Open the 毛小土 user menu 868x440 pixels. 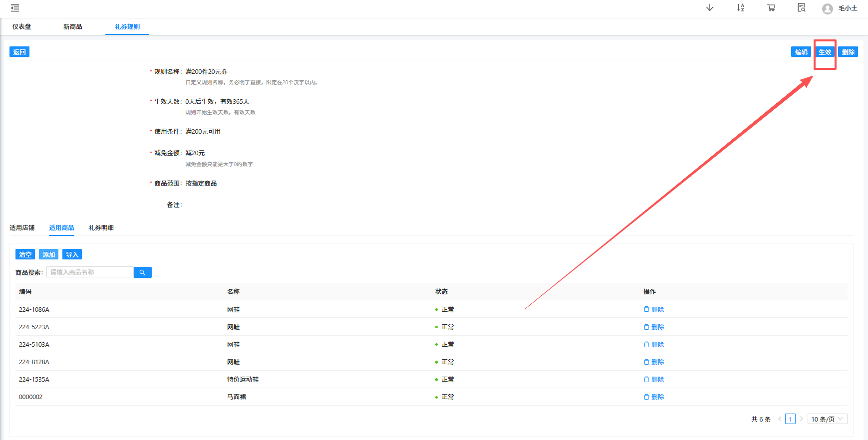point(848,8)
